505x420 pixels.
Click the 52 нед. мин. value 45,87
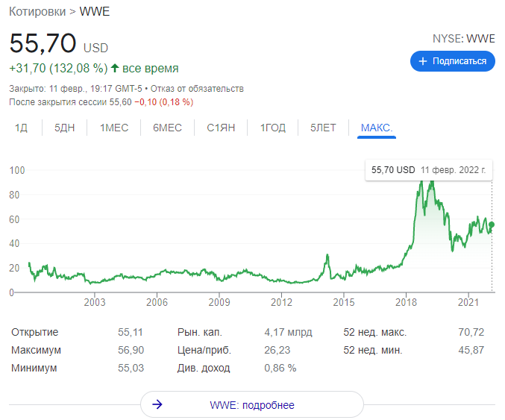click(x=471, y=350)
